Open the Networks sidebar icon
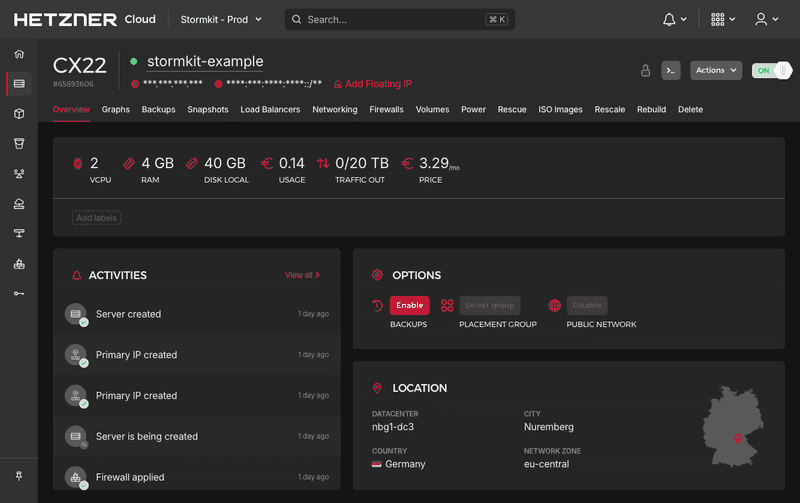 19,234
